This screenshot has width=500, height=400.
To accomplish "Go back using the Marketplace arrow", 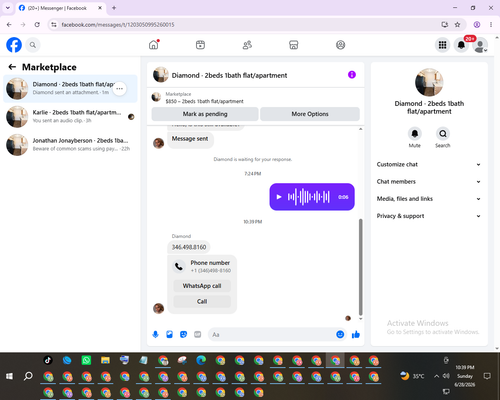I will pos(12,67).
